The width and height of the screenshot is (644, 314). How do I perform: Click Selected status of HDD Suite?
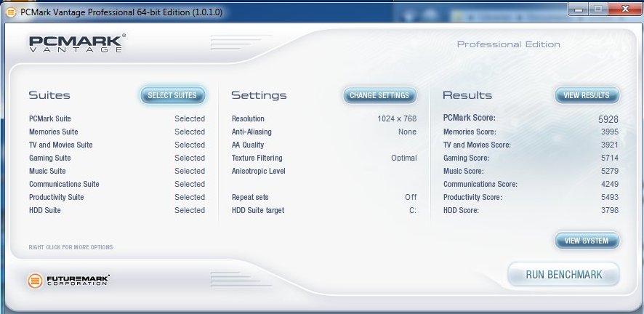tap(190, 211)
